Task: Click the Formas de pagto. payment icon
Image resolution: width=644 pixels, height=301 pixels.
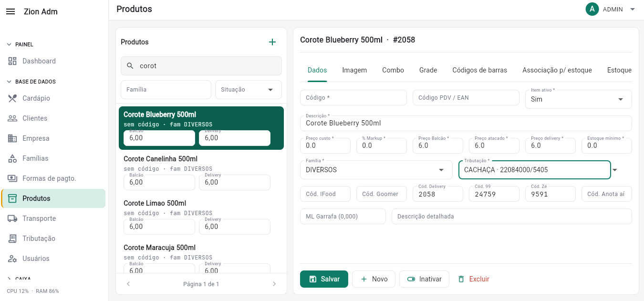Action: pyautogui.click(x=12, y=178)
